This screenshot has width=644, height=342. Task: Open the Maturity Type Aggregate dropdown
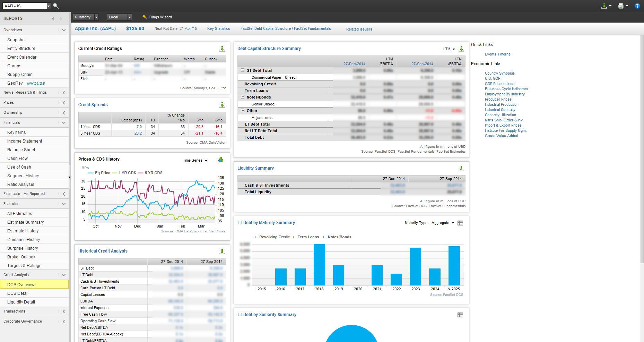point(443,223)
